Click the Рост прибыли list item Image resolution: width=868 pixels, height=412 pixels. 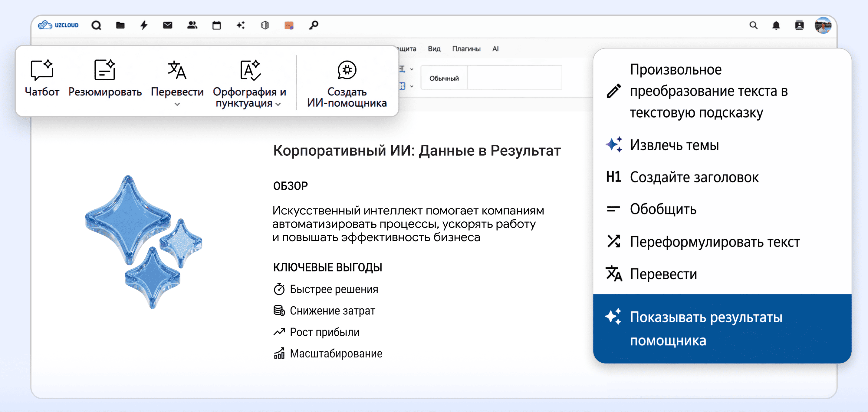pyautogui.click(x=316, y=332)
